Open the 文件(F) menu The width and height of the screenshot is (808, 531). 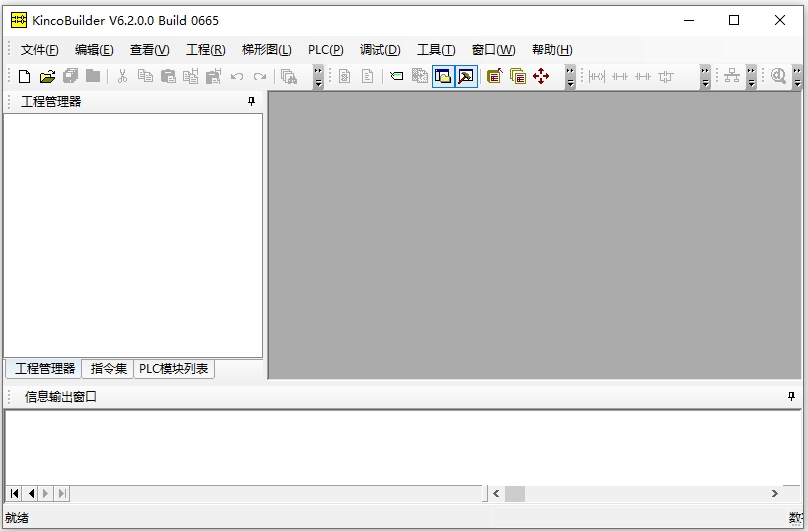(x=40, y=49)
